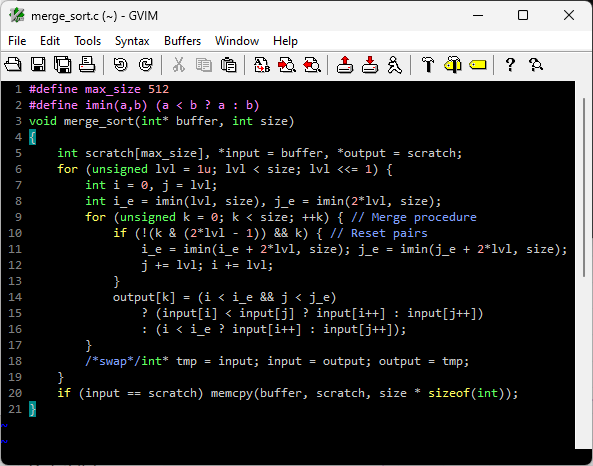Jump to tag with yellow tag icon
The image size is (593, 466).
(478, 65)
